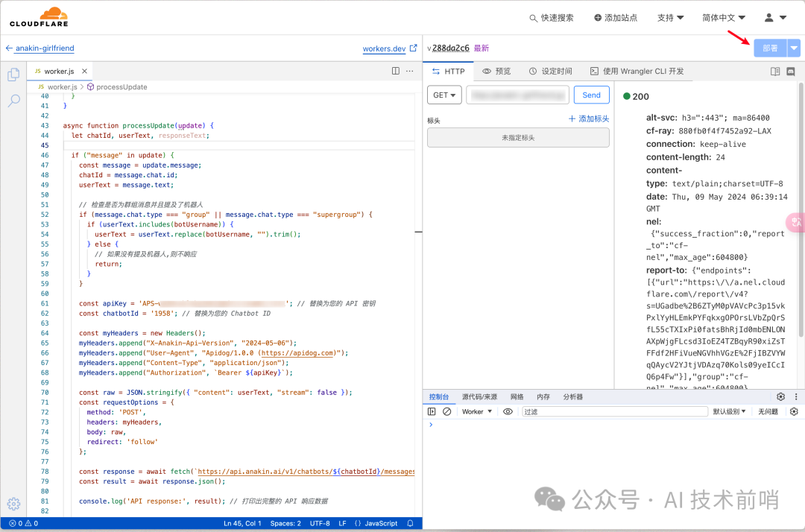Screen dimensions: 805x532
Task: Open the Discord chat icon
Action: (x=791, y=72)
